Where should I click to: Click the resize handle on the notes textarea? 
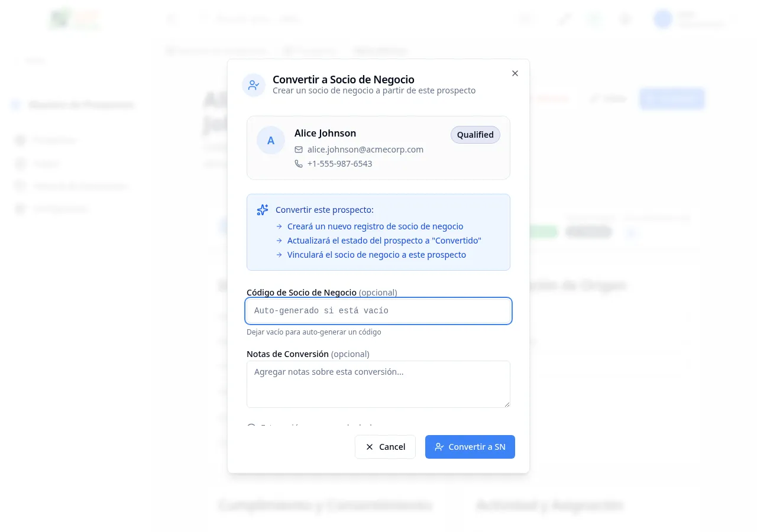[x=506, y=404]
